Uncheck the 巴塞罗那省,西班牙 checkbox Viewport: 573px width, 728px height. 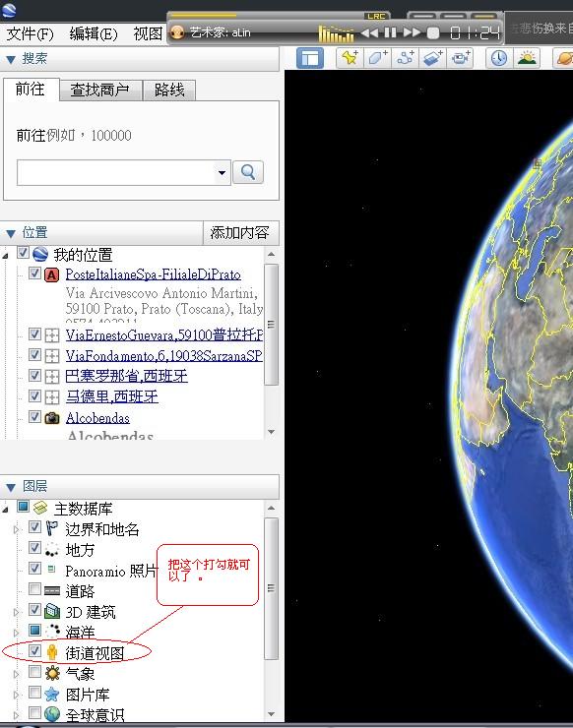pos(34,375)
